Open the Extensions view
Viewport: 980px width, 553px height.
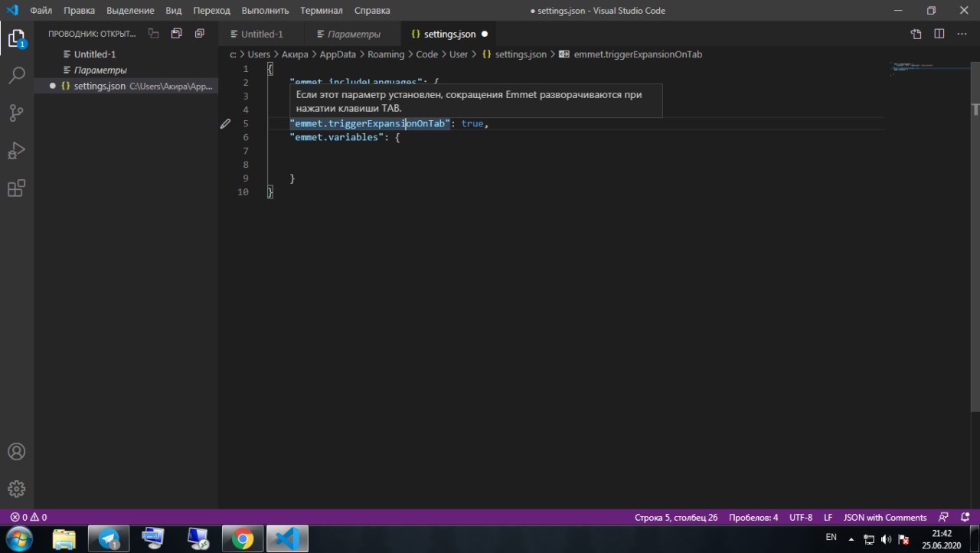17,188
